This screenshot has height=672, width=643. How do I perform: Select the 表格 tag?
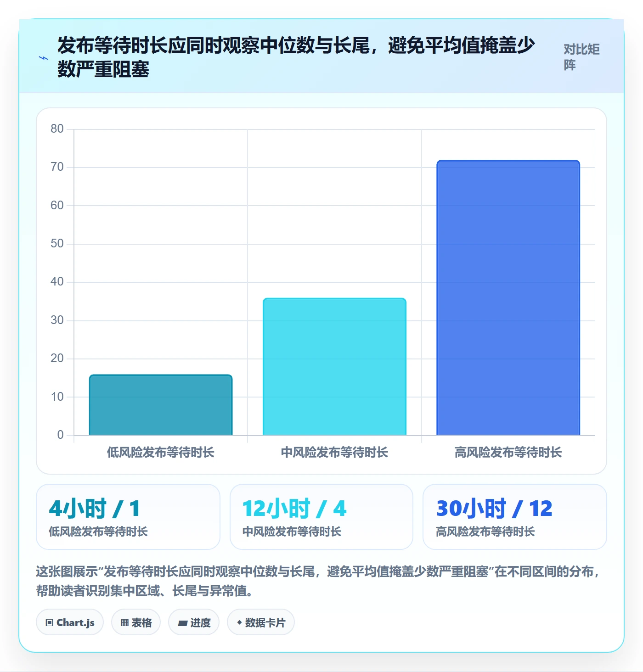[x=136, y=622]
